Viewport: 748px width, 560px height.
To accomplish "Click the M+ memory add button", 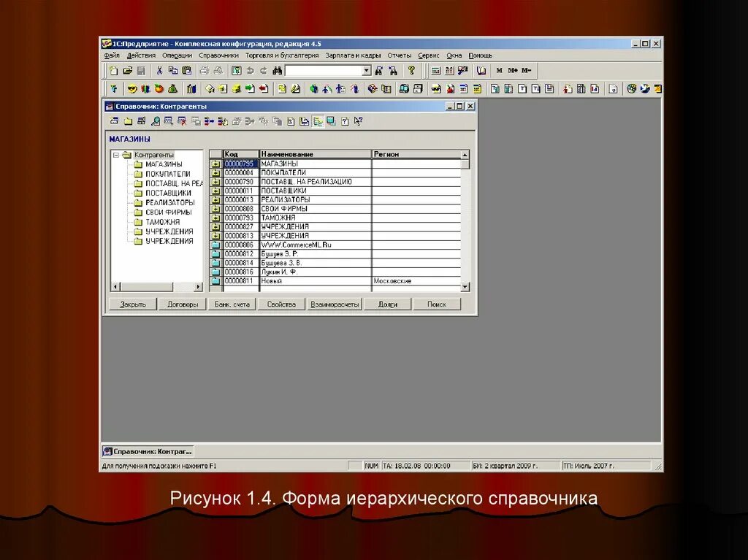I will coord(513,71).
